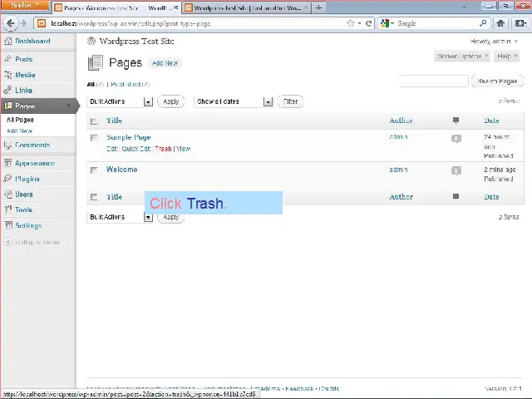
Task: Click the top Apply button
Action: pyautogui.click(x=171, y=101)
